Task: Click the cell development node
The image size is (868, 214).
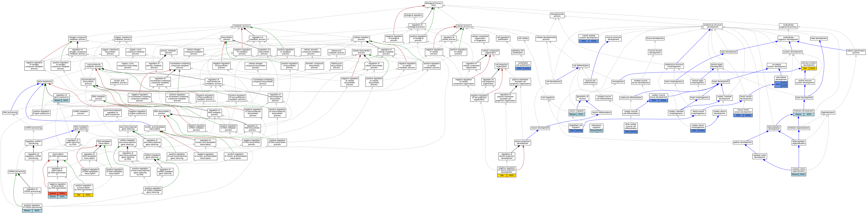Action: click(x=554, y=82)
